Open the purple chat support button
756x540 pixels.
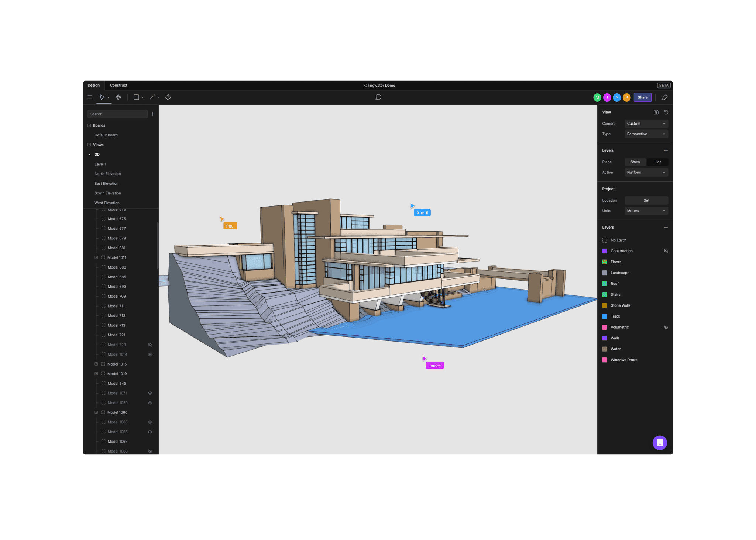coord(660,443)
